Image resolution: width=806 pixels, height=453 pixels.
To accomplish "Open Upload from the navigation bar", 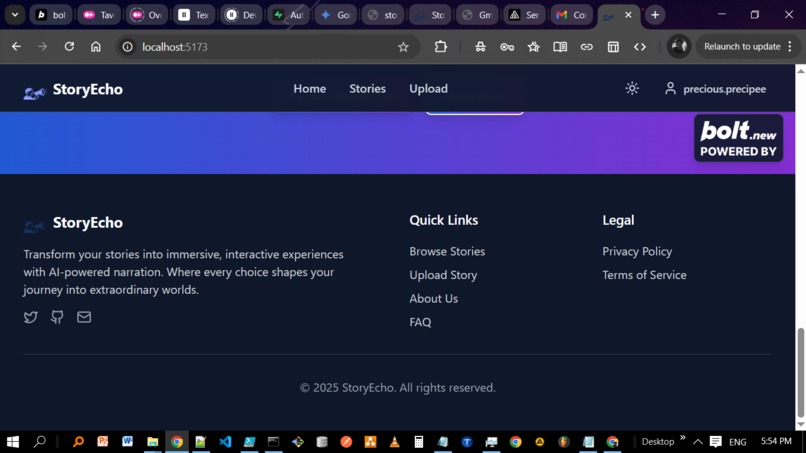I will click(x=428, y=88).
